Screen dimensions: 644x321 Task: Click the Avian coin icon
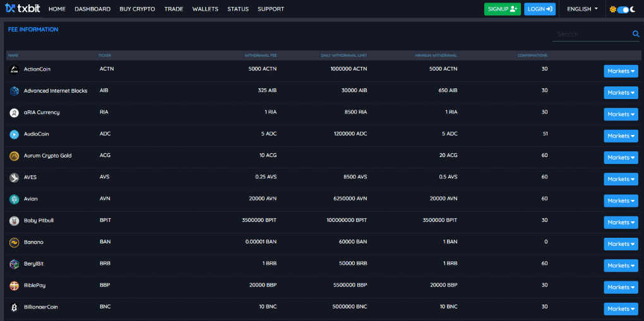pyautogui.click(x=14, y=199)
